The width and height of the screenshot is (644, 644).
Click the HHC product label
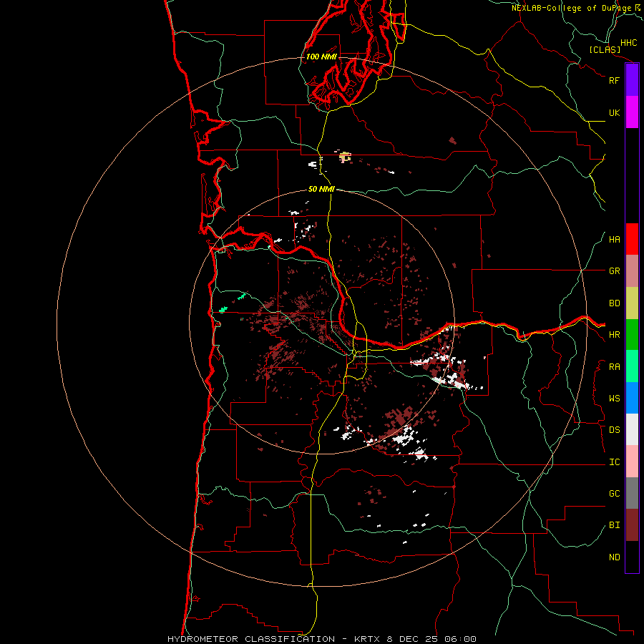(x=628, y=43)
